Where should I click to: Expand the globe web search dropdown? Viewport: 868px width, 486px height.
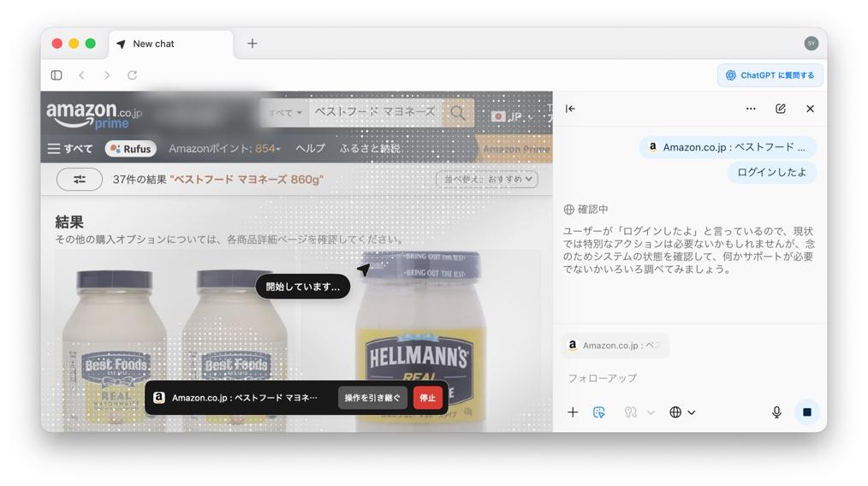682,412
